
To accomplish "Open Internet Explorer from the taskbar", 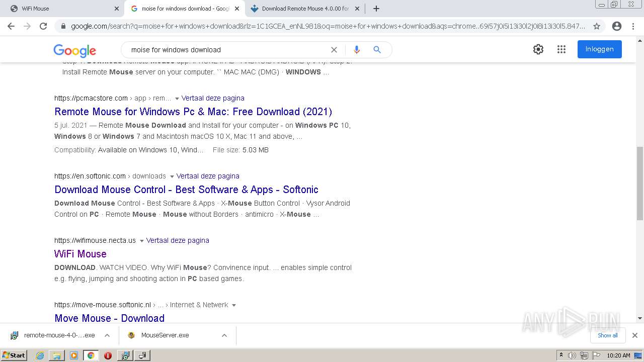I will [40, 355].
